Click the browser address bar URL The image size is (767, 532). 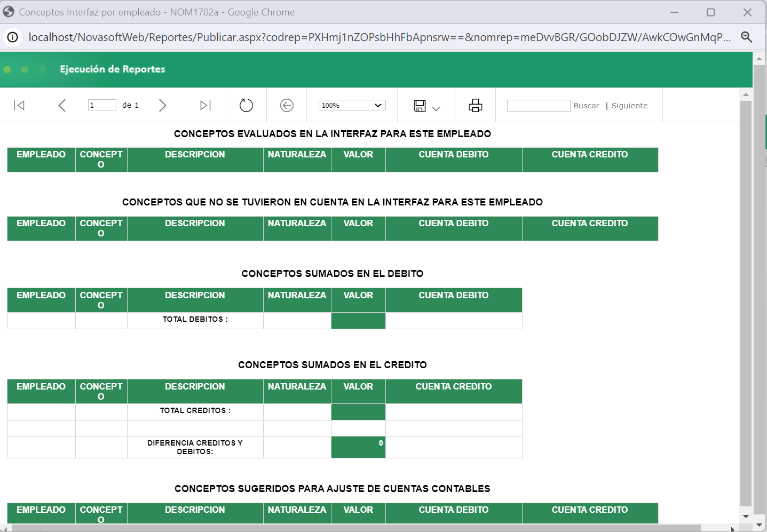(x=374, y=37)
